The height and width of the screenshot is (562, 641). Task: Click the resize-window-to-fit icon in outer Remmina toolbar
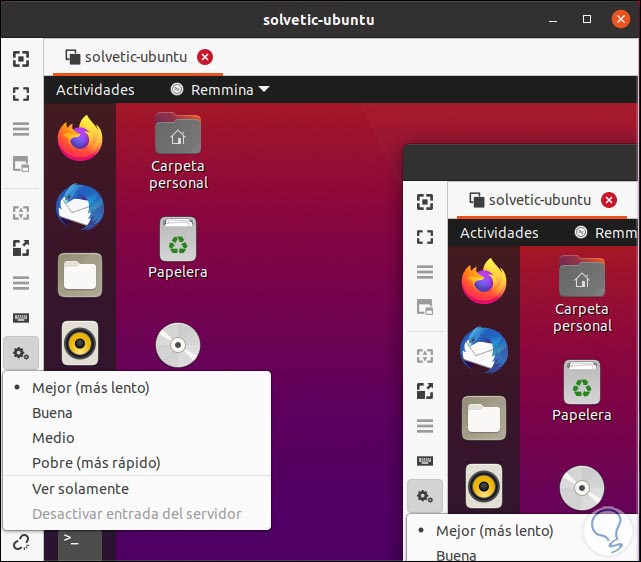point(21,59)
